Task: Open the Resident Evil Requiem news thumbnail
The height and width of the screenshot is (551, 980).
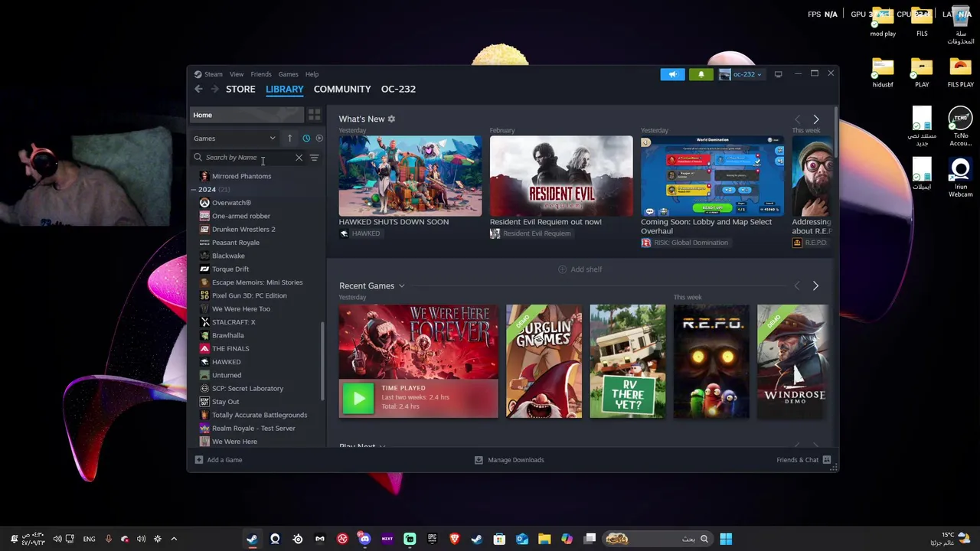Action: click(x=561, y=176)
